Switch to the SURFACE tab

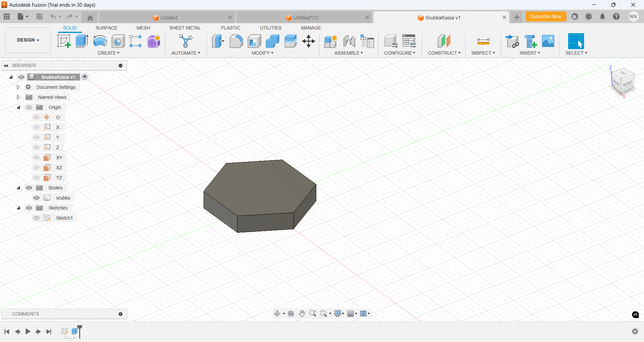(106, 28)
